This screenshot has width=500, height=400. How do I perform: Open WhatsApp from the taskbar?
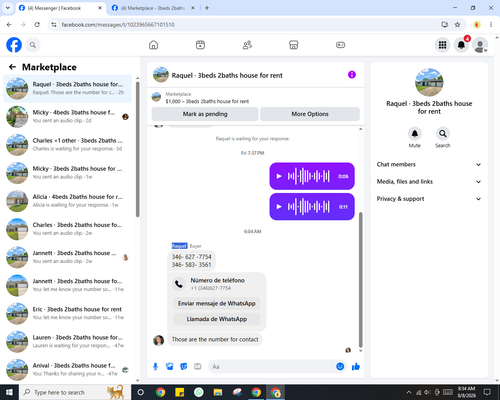[199, 392]
